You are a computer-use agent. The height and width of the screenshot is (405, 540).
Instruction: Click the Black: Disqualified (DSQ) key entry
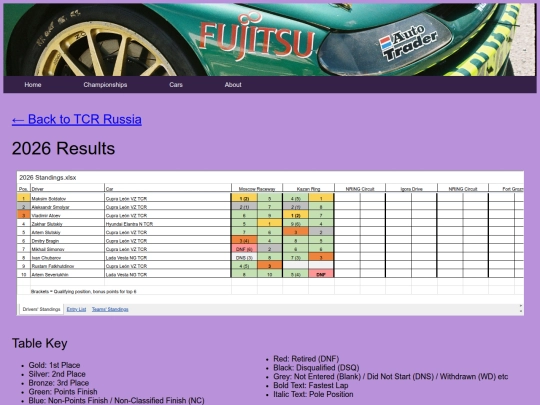316,368
